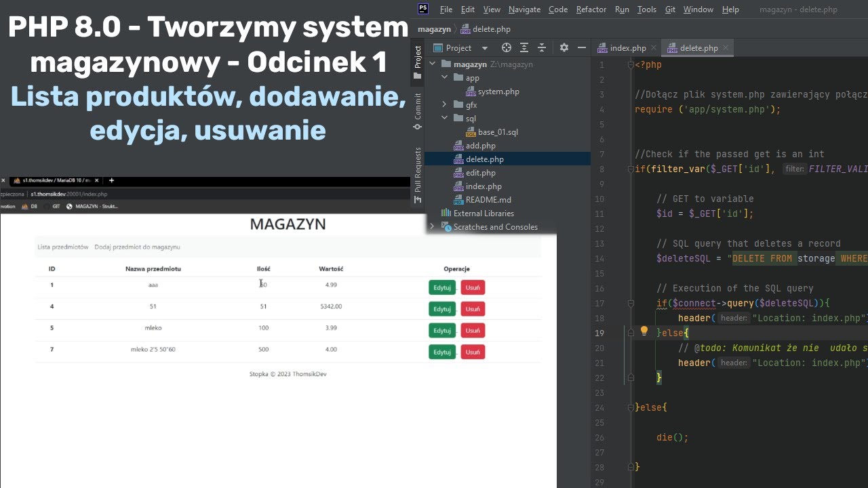The image size is (868, 488).
Task: Click Edytuj button for item mleko
Action: [442, 330]
